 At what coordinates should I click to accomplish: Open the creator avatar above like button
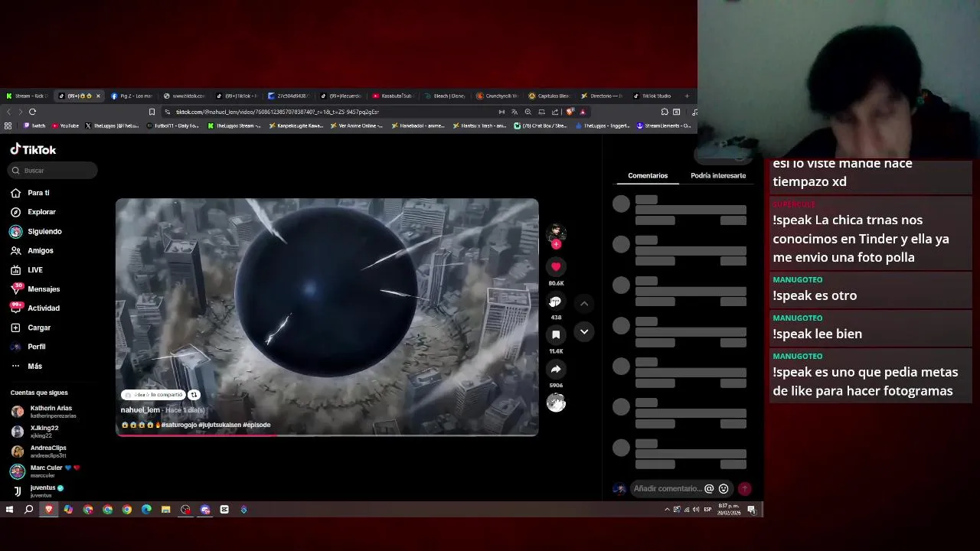point(556,232)
